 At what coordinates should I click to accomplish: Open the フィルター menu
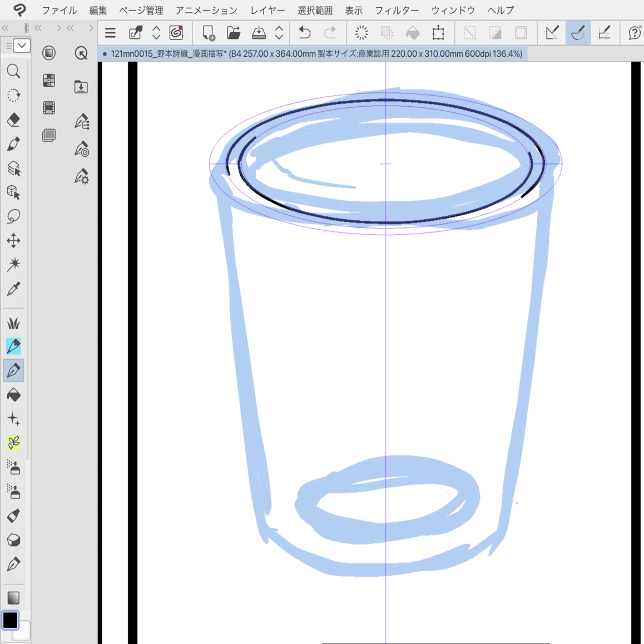point(397,10)
